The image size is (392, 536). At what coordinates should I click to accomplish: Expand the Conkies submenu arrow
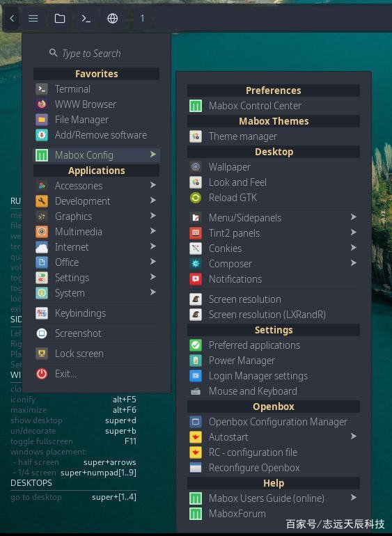click(x=353, y=248)
